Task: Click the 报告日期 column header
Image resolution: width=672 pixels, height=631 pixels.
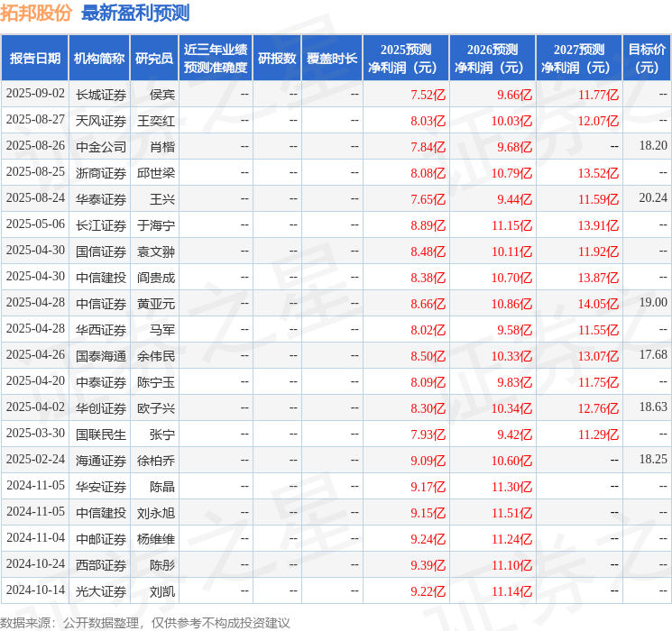Action: pyautogui.click(x=34, y=58)
